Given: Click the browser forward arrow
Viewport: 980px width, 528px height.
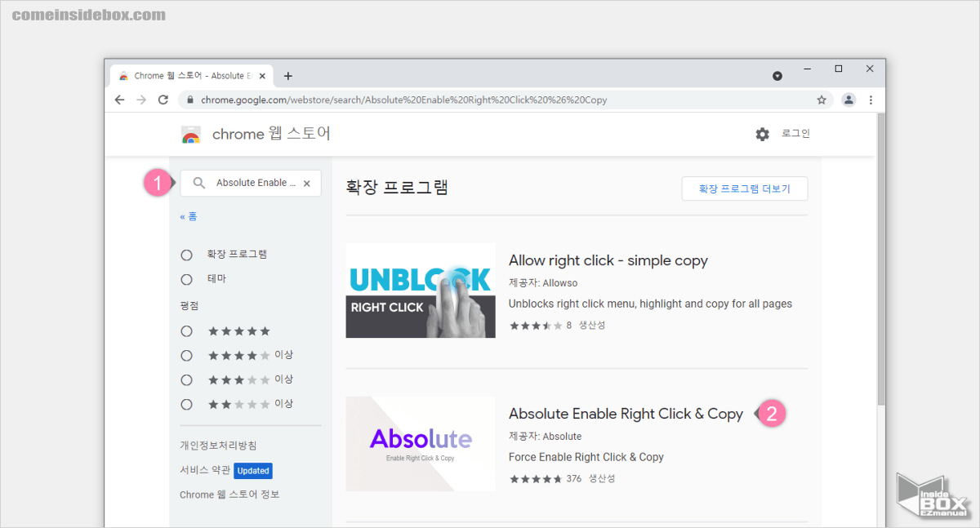Looking at the screenshot, I should point(141,100).
